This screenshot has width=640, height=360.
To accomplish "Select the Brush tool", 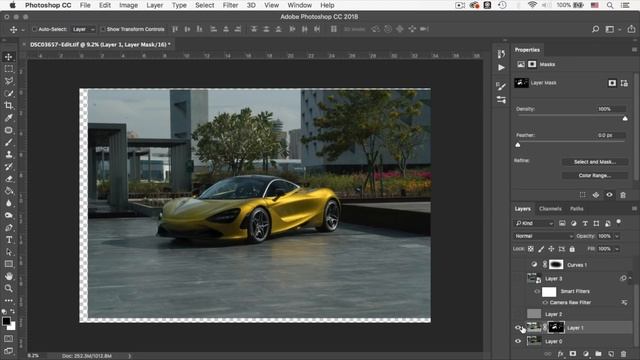I will (9, 142).
